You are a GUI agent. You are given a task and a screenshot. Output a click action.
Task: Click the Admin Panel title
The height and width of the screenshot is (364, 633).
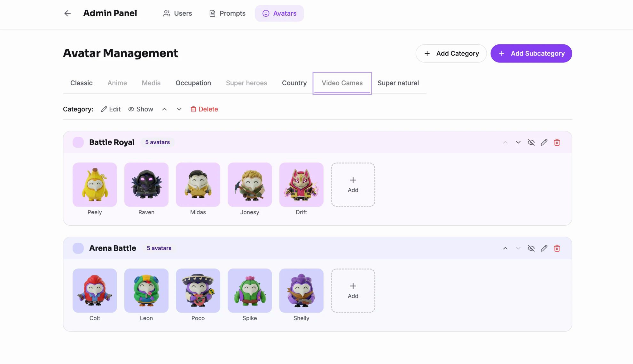coord(110,13)
